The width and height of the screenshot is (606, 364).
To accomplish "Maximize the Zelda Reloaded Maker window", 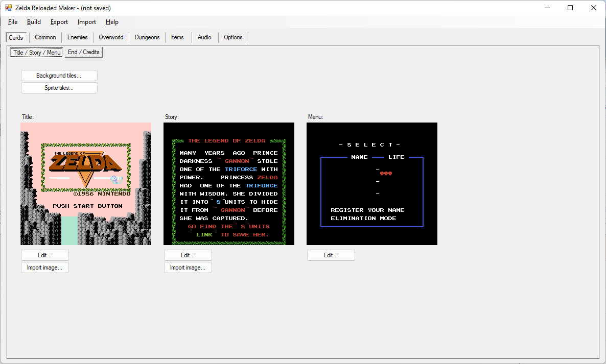I will (x=570, y=8).
